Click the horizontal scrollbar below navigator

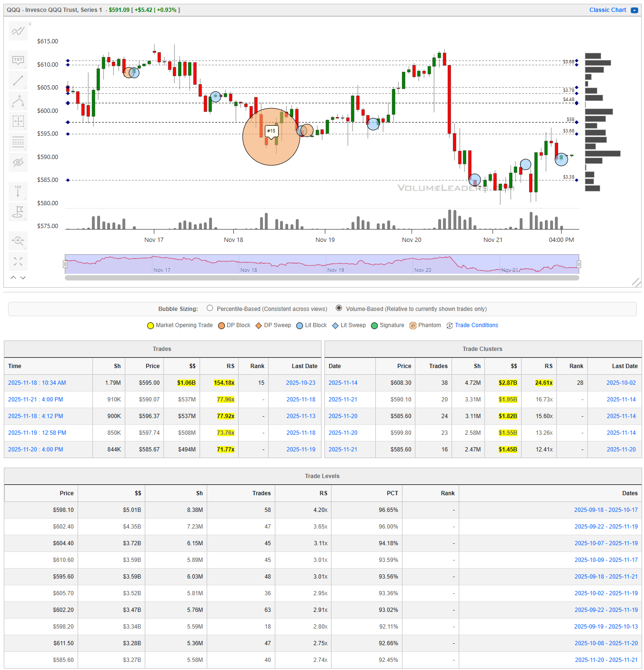click(x=322, y=278)
